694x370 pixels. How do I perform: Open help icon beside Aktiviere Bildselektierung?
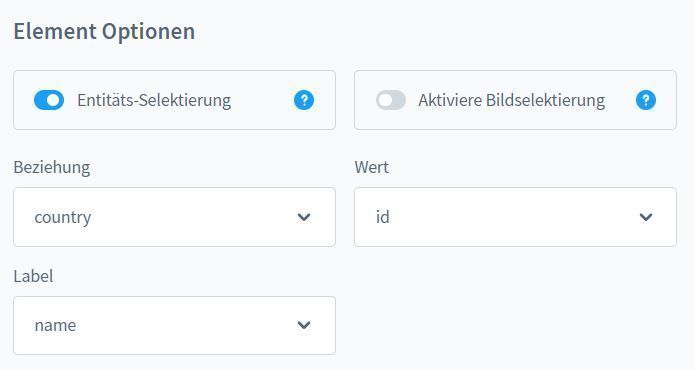click(646, 100)
